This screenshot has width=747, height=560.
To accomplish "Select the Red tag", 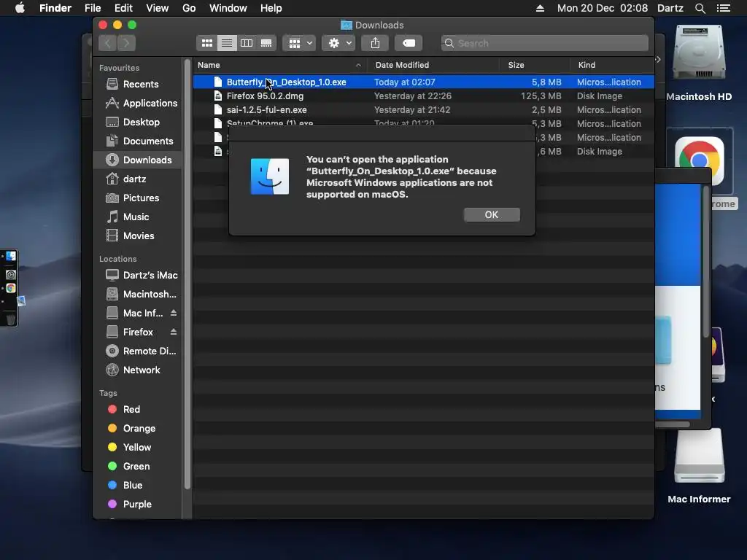I will pyautogui.click(x=138, y=410).
